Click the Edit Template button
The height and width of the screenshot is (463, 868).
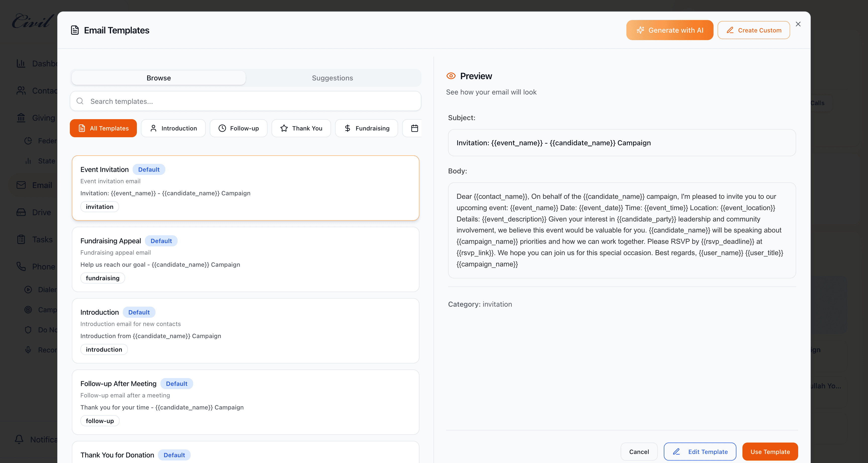(x=700, y=451)
